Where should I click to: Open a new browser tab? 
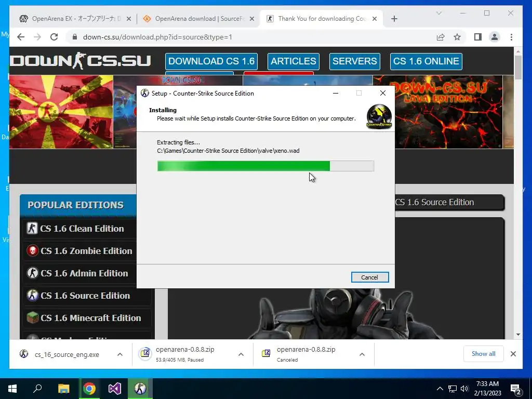coord(394,19)
